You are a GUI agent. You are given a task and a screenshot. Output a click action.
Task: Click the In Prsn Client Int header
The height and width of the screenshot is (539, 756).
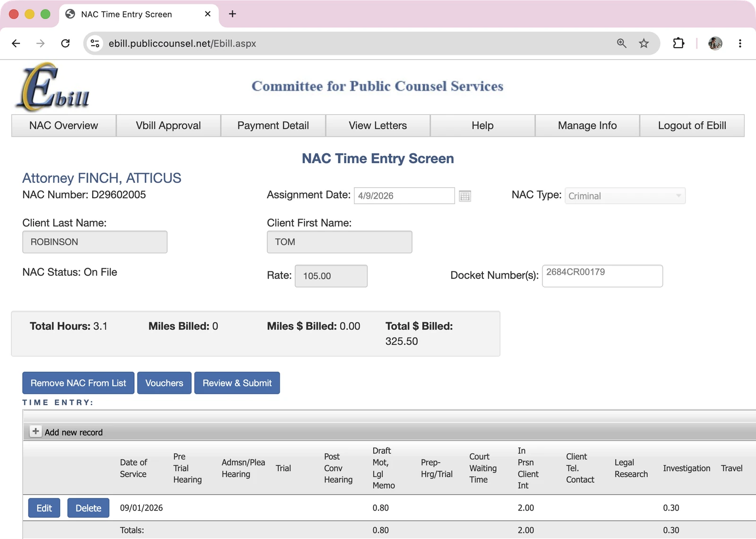(x=528, y=468)
